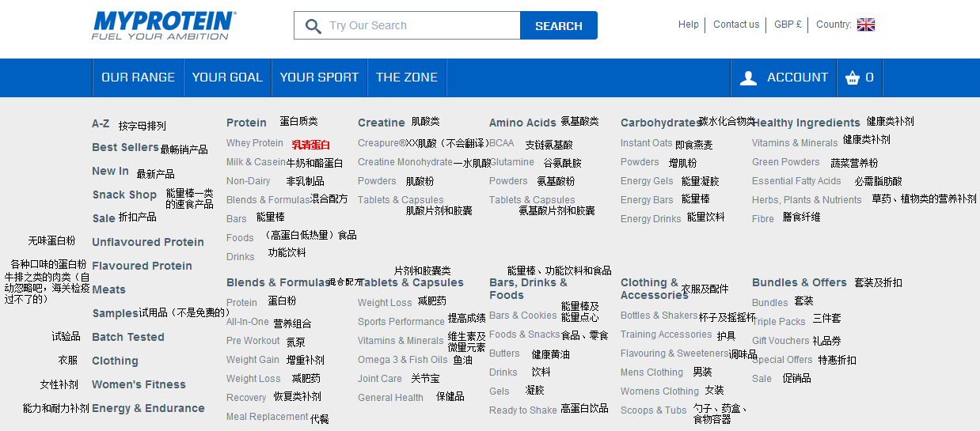Screen dimensions: 980x431
Task: Change the GBP £ currency
Action: click(788, 25)
